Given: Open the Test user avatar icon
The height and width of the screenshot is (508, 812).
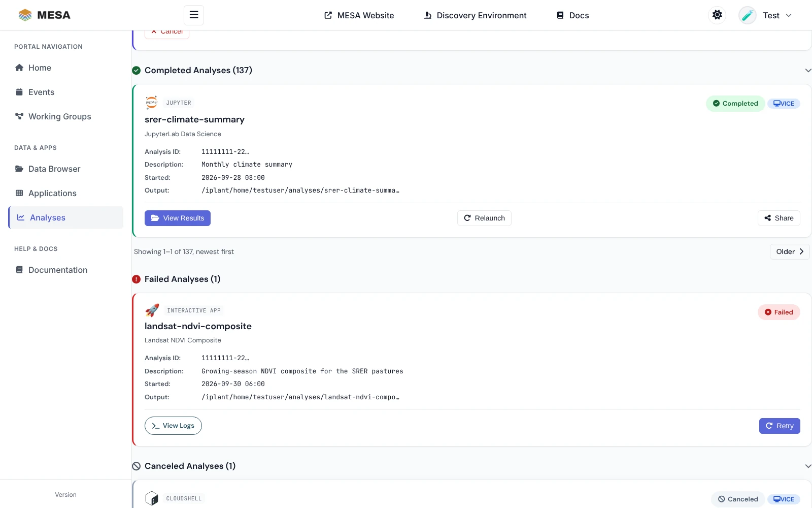Looking at the screenshot, I should pos(748,15).
